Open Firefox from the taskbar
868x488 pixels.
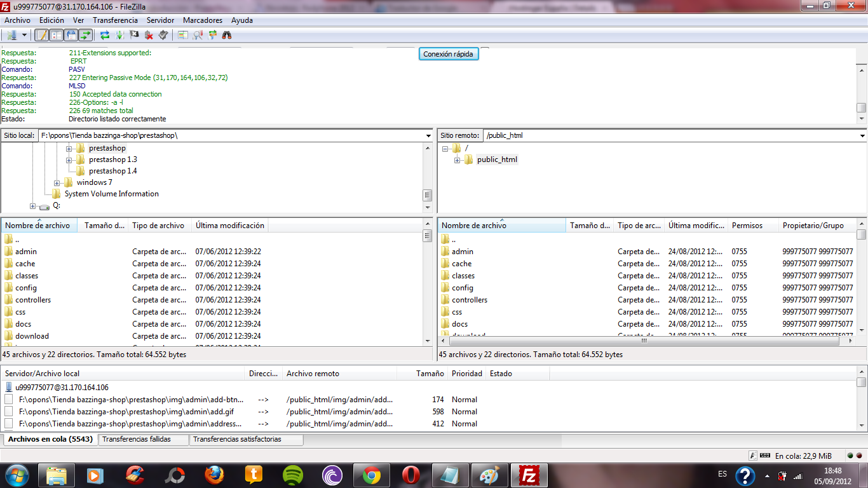click(215, 475)
